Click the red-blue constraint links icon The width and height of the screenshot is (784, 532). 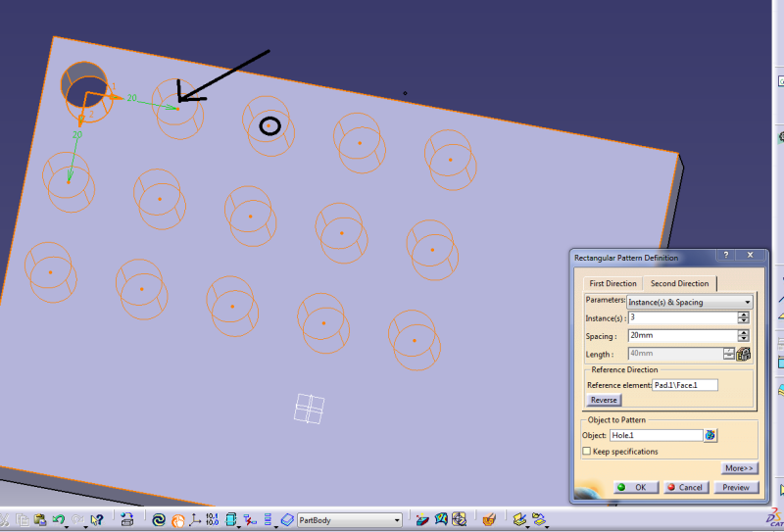click(x=250, y=520)
